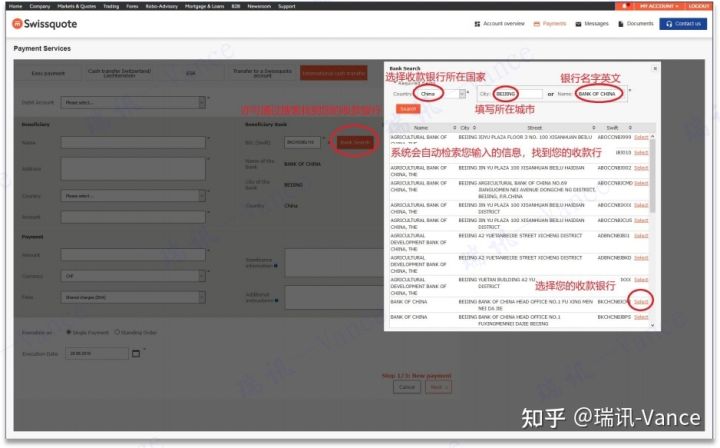Open the Execution Date calendar icon
Image resolution: width=720 pixels, height=448 pixels.
[x=136, y=353]
